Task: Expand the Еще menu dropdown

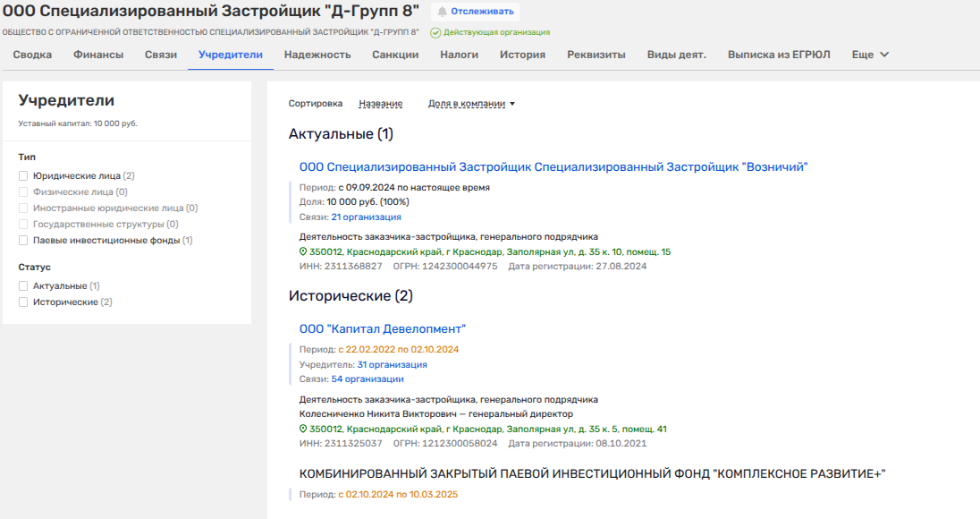Action: pyautogui.click(x=870, y=55)
